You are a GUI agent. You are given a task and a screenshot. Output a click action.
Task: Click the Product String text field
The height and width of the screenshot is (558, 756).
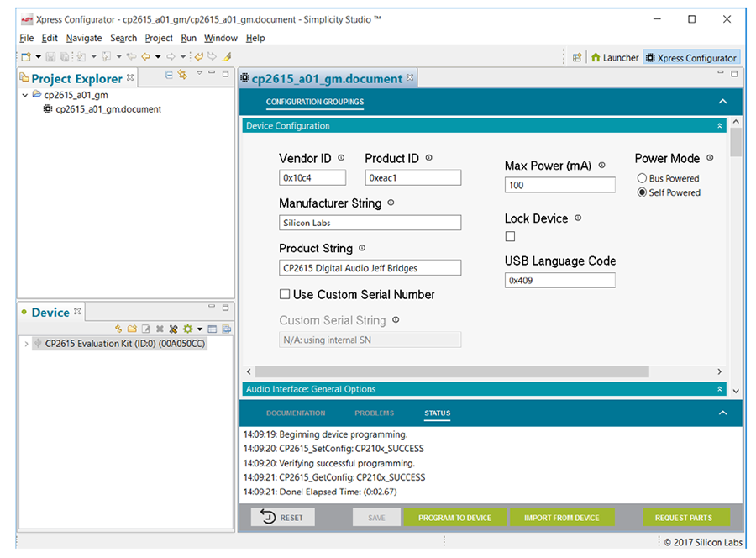click(370, 268)
